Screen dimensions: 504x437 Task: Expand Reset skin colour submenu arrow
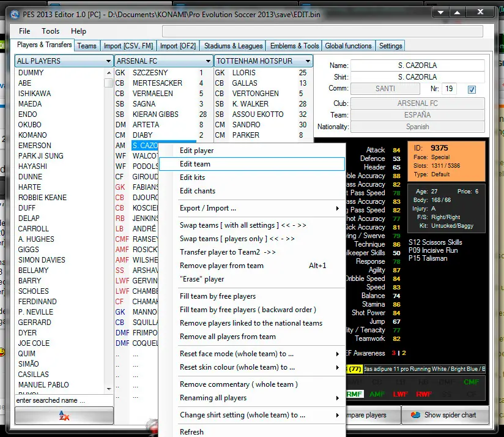click(337, 368)
